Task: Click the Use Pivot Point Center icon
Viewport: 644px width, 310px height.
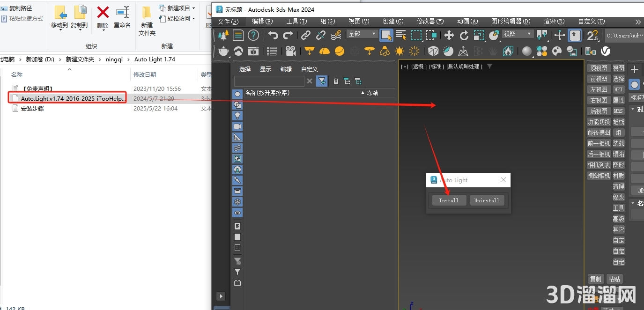Action: (x=542, y=35)
